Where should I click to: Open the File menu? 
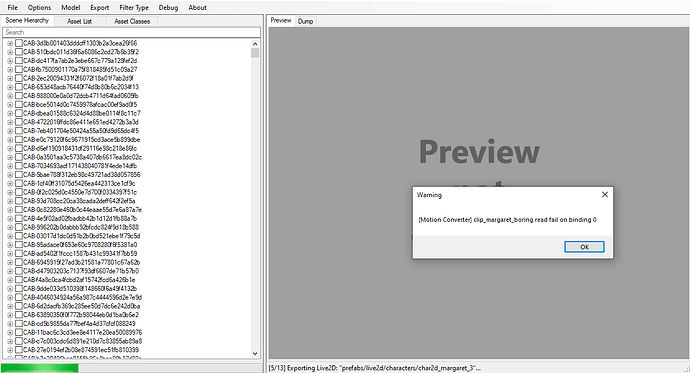tap(12, 7)
